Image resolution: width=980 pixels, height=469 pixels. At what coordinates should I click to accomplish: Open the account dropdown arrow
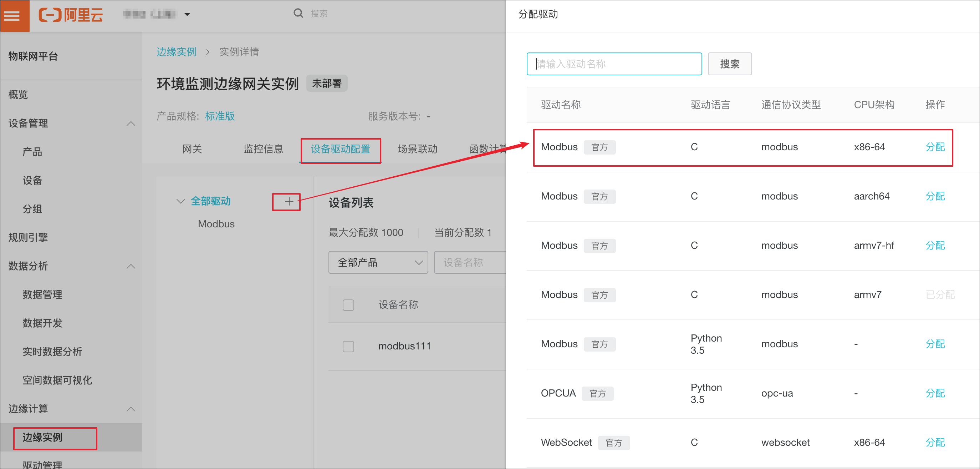point(187,15)
